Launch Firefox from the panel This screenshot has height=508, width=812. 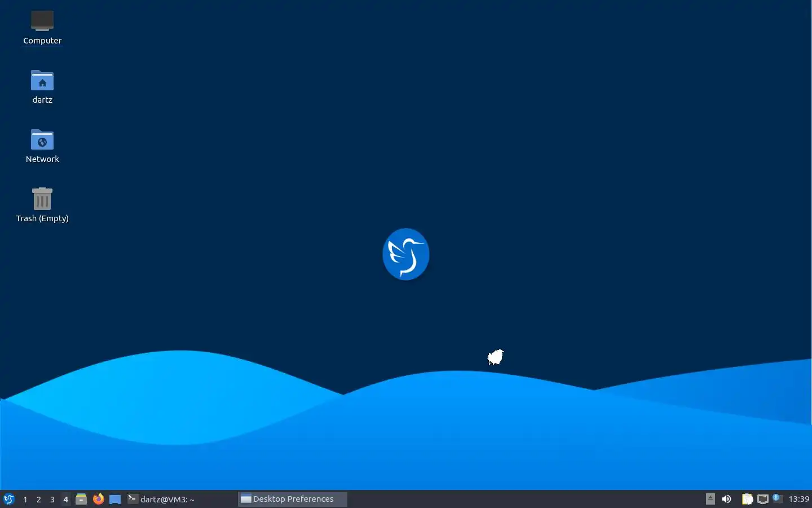coord(98,499)
